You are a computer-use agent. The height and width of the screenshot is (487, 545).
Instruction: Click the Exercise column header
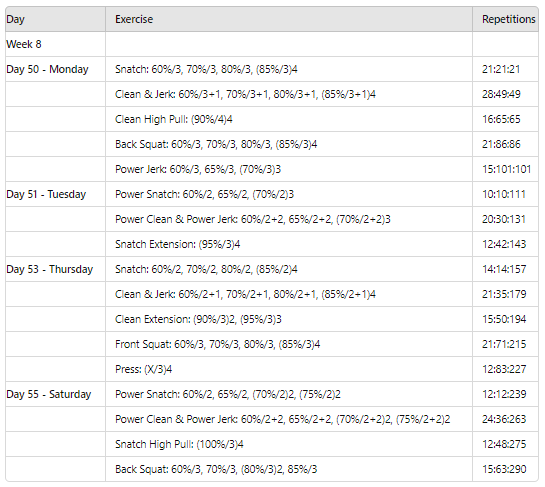pos(289,19)
